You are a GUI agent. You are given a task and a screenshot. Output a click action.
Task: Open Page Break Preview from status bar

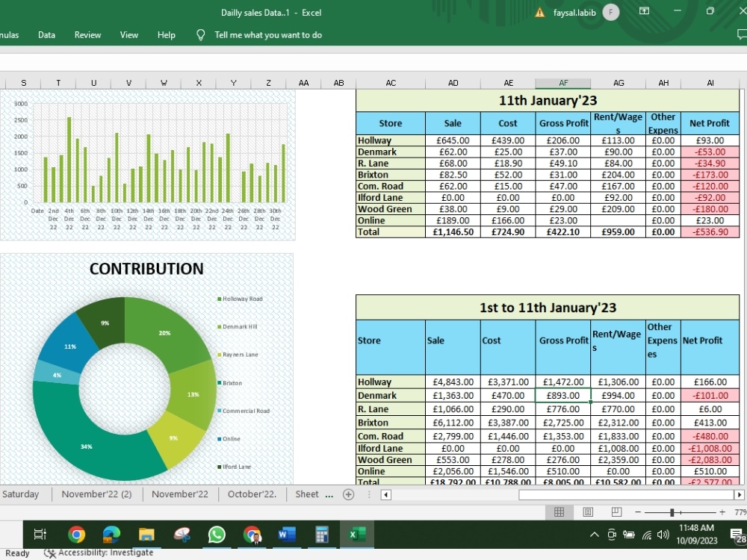tap(617, 511)
